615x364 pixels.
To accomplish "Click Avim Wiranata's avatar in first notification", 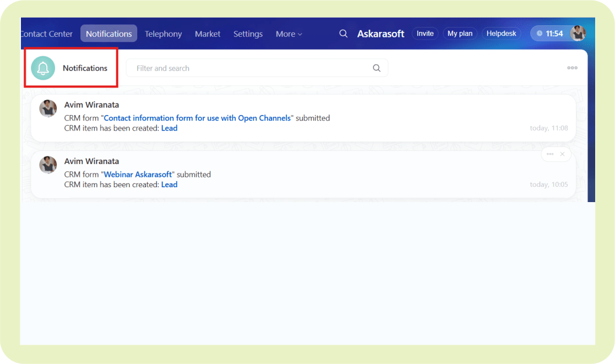I will point(48,108).
